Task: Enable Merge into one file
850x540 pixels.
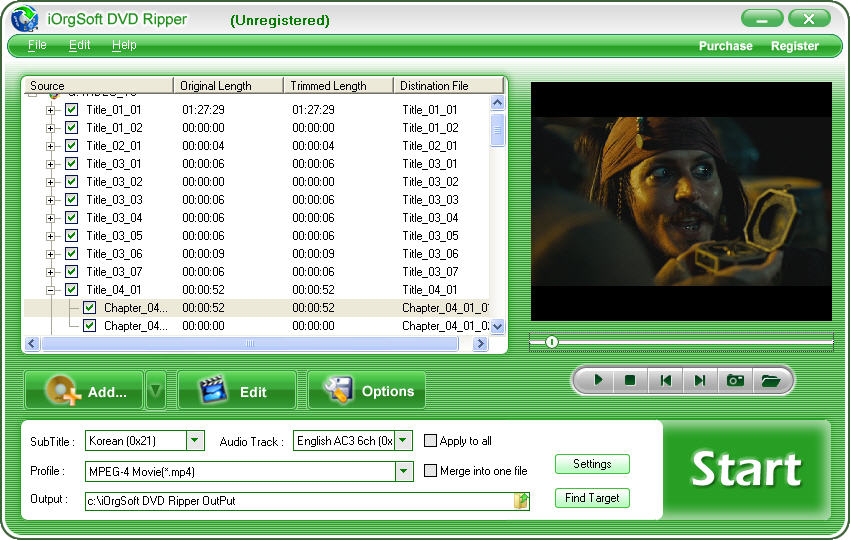Action: pos(431,471)
